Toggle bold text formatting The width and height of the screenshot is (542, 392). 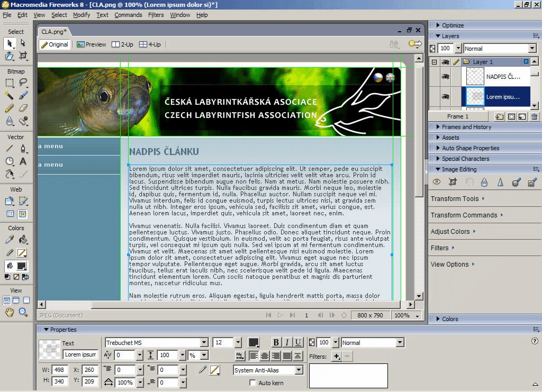coord(276,342)
